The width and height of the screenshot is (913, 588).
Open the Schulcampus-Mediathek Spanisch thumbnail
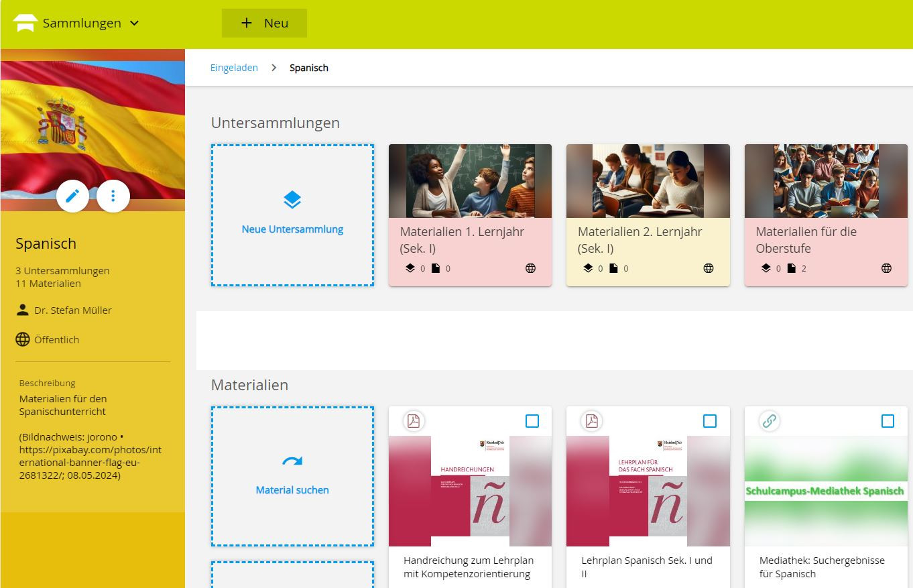click(826, 491)
